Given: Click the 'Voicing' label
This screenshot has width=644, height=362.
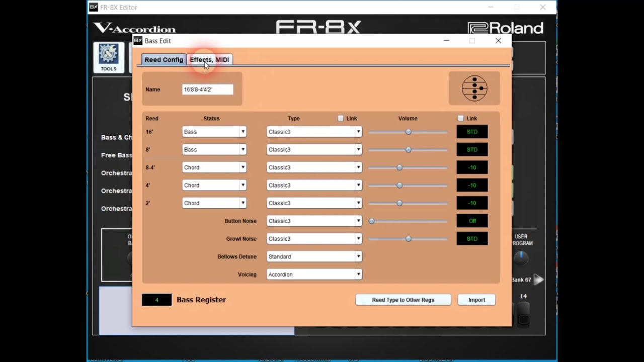Looking at the screenshot, I should (x=247, y=275).
